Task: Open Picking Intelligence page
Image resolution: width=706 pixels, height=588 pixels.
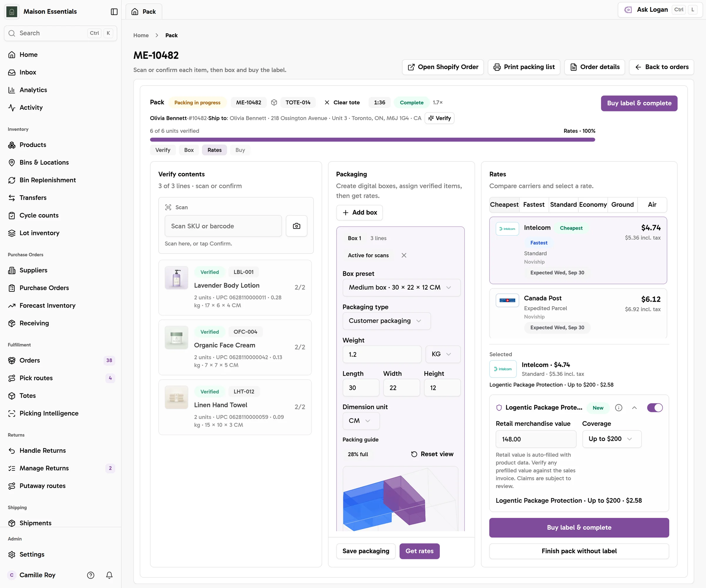Action: 61,413
